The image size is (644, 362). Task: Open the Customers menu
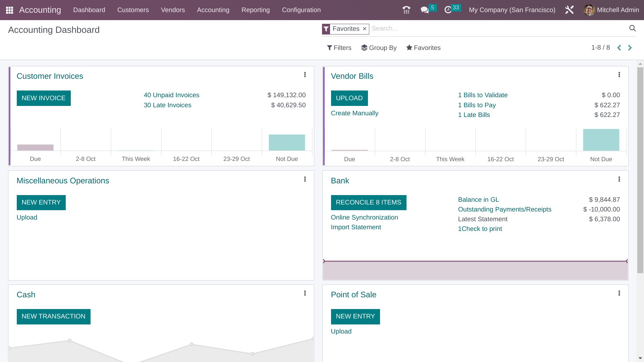133,10
